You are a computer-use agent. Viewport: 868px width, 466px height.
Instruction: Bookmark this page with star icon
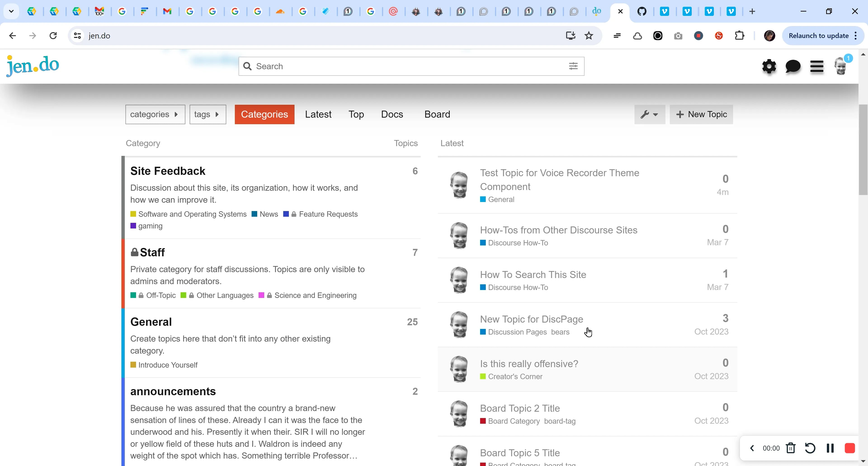click(x=589, y=36)
